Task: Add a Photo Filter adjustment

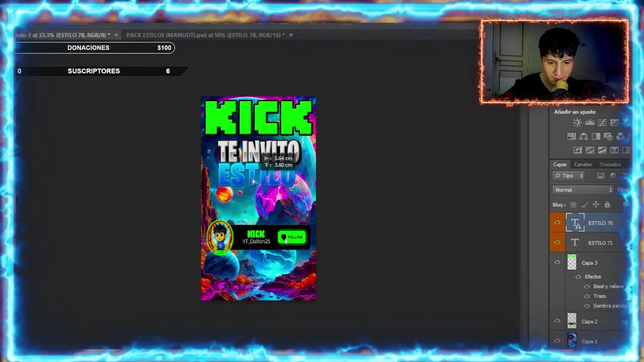Action: click(x=608, y=136)
